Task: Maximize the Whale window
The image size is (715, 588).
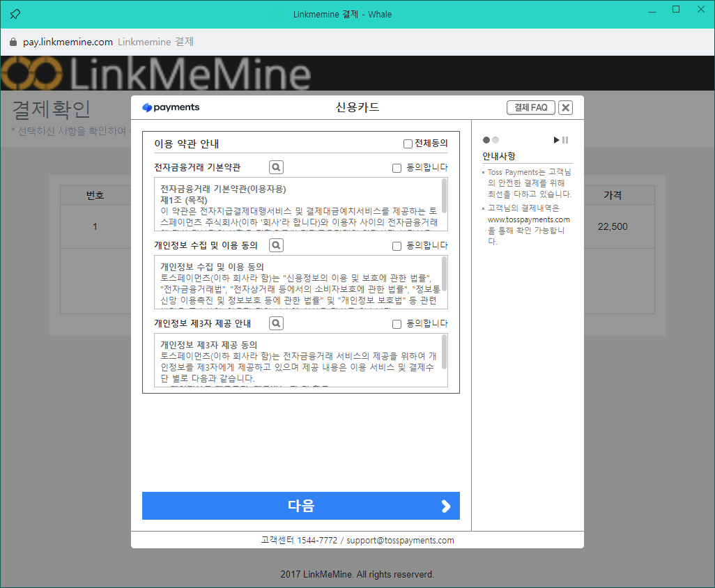Action: click(676, 10)
